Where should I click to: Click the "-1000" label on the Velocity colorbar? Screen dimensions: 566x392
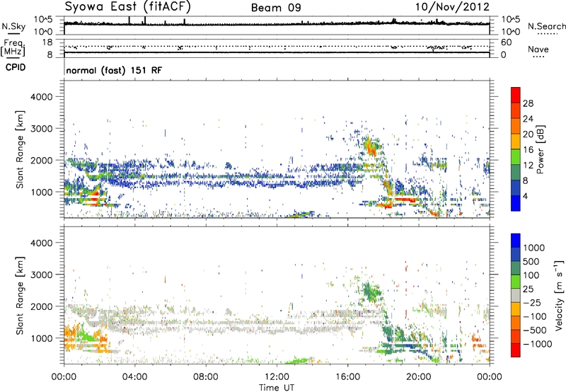pyautogui.click(x=538, y=344)
